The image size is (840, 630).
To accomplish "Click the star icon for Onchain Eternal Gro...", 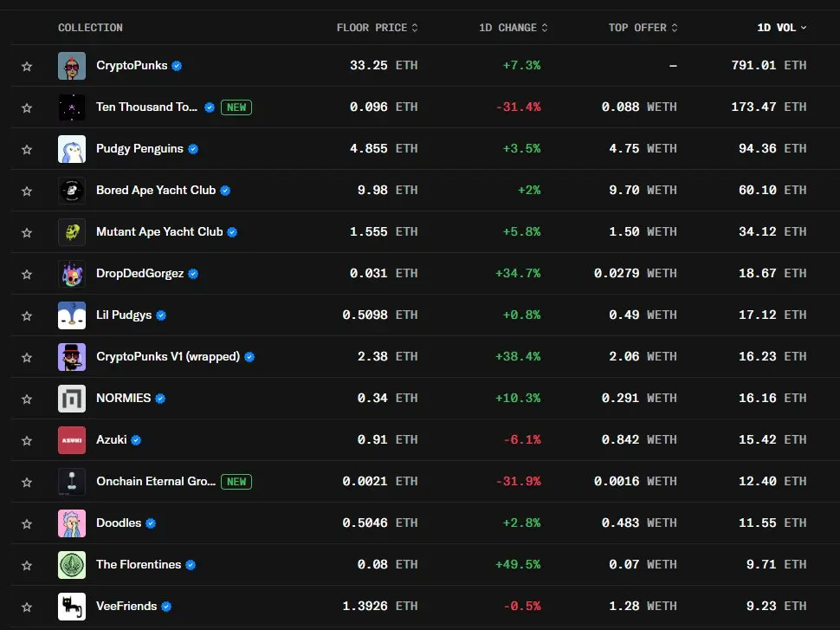I will pyautogui.click(x=27, y=483).
